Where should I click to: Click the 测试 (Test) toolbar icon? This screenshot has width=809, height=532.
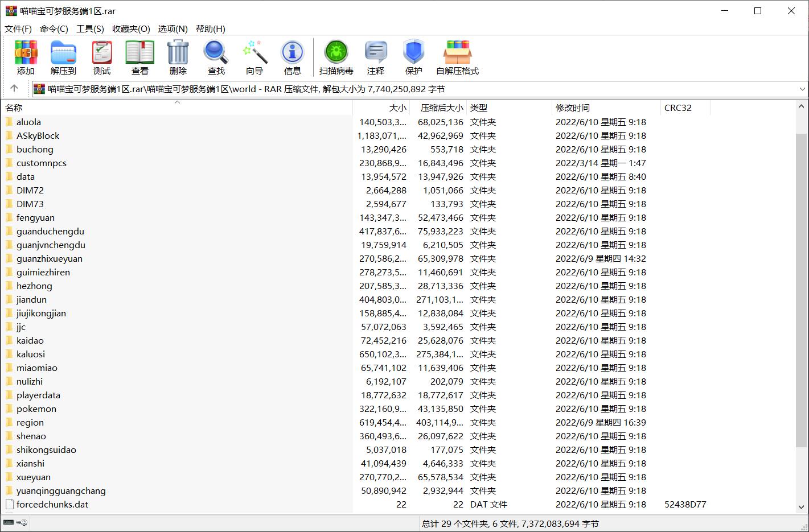point(102,52)
